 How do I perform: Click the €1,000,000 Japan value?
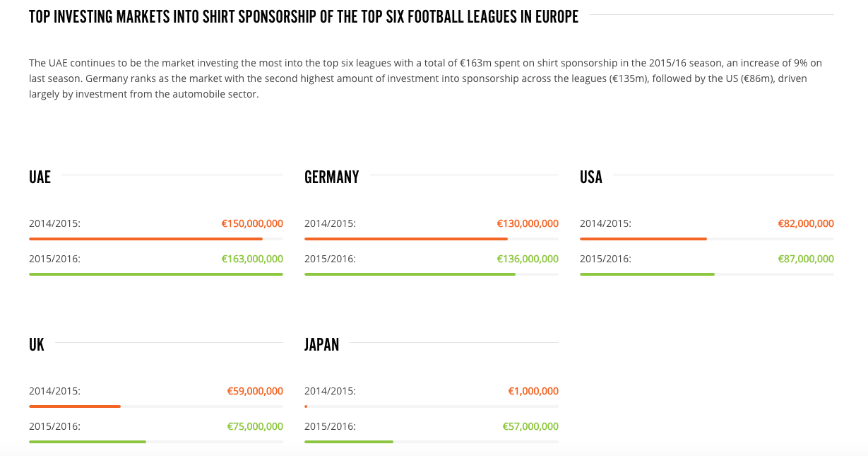(x=533, y=391)
